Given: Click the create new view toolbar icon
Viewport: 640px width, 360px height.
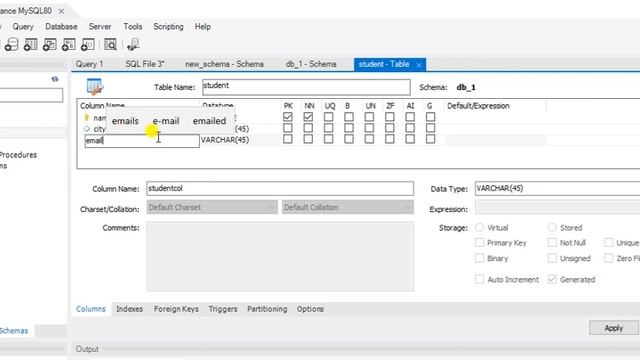Looking at the screenshot, I should click(x=49, y=44).
